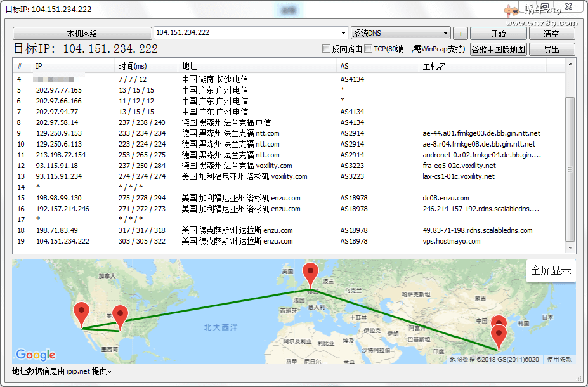The image size is (588, 387).
Task: Open the map fullscreen with 全屏显示
Action: click(551, 271)
